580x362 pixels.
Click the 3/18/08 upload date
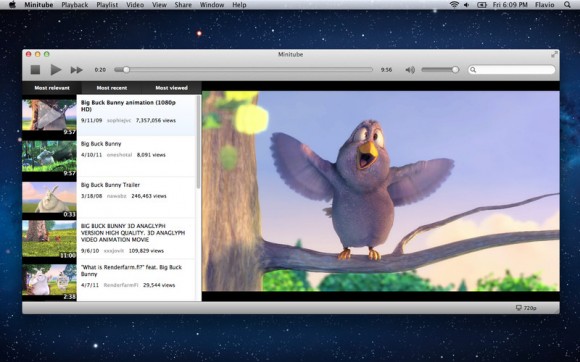click(x=91, y=196)
